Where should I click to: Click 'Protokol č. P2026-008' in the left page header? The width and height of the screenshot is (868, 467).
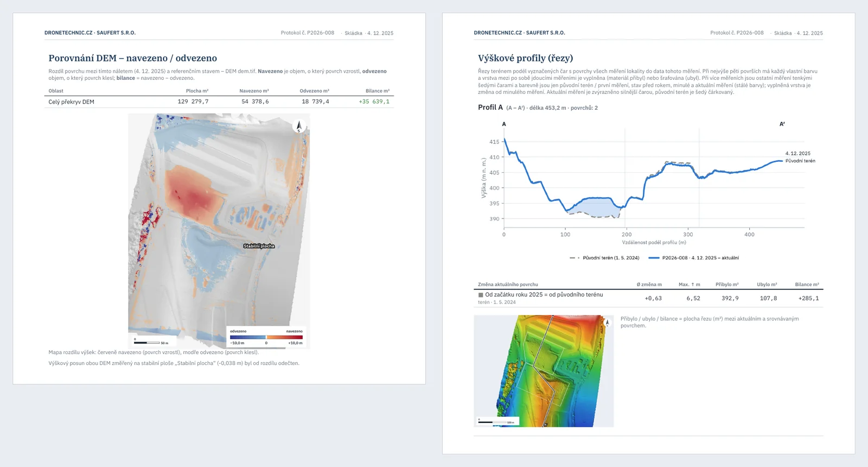tap(308, 33)
